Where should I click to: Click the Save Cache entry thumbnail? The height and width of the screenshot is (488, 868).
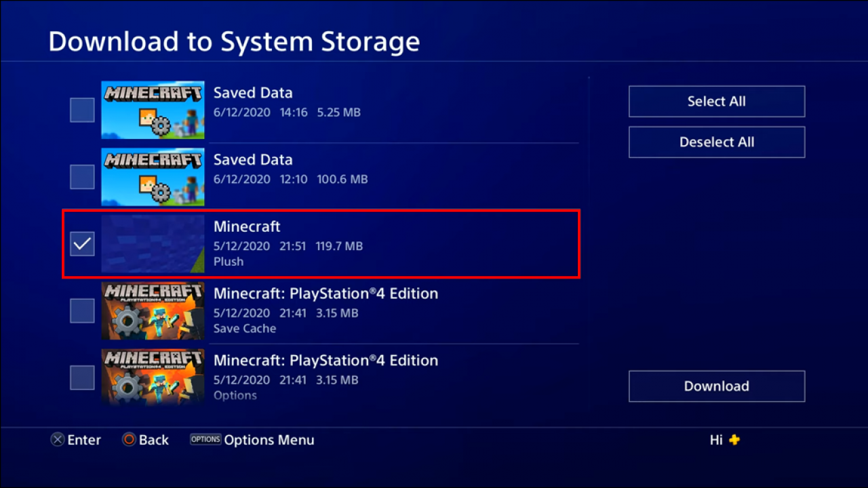point(153,311)
